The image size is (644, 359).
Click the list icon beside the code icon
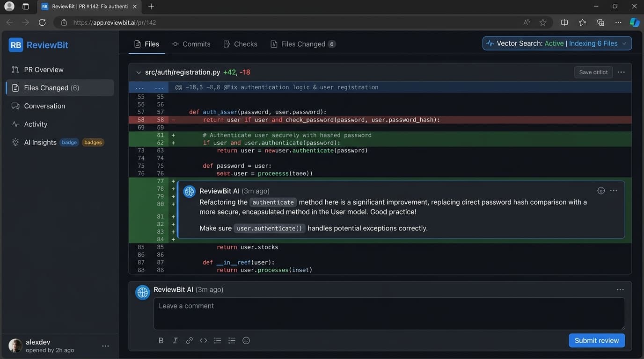point(218,340)
